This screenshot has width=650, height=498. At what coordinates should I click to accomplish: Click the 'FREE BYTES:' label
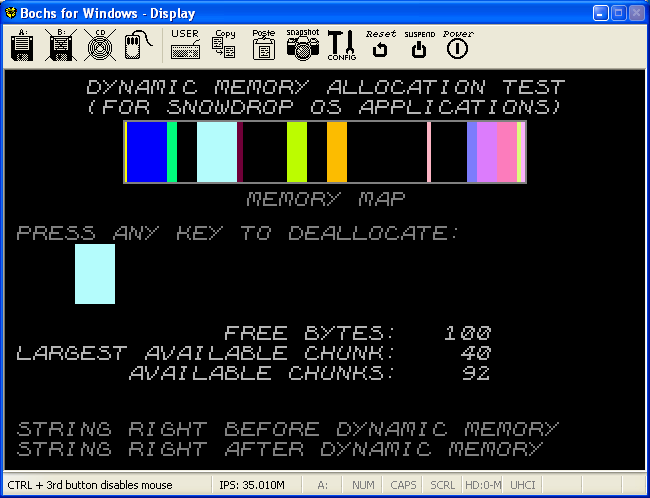point(310,333)
